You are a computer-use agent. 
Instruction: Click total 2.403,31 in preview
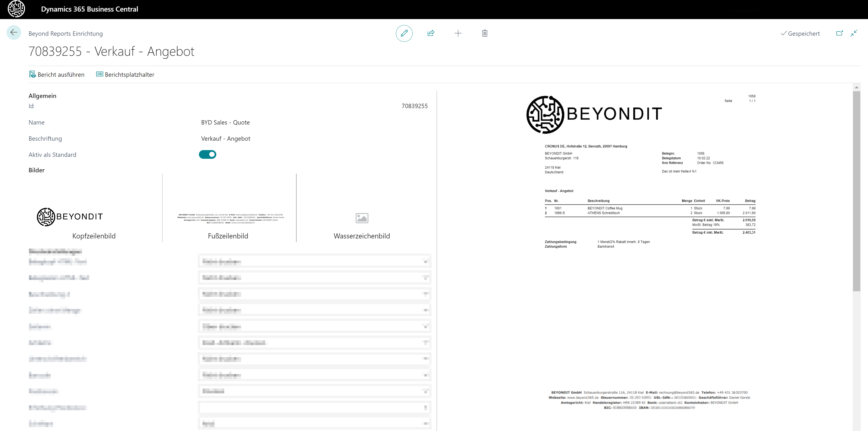[x=749, y=232]
